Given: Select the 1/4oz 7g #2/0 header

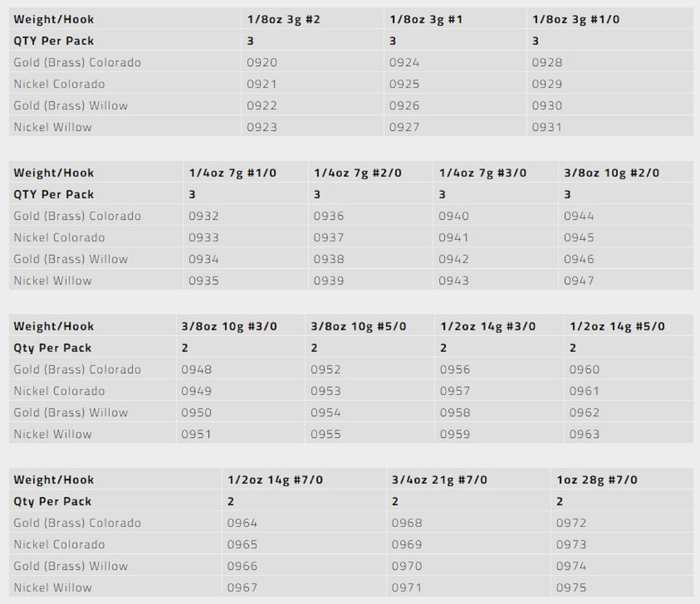Looking at the screenshot, I should pyautogui.click(x=358, y=173).
